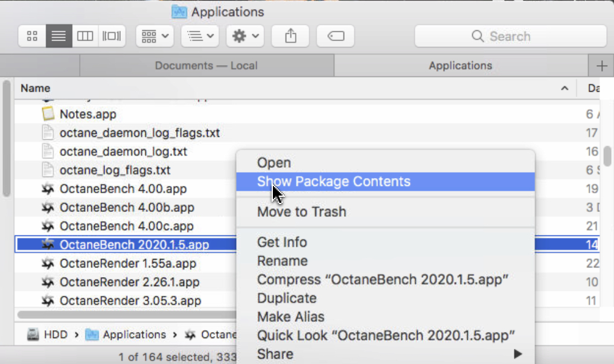This screenshot has height=364, width=614.
Task: Choose Show Package Contents menu item
Action: 333,182
